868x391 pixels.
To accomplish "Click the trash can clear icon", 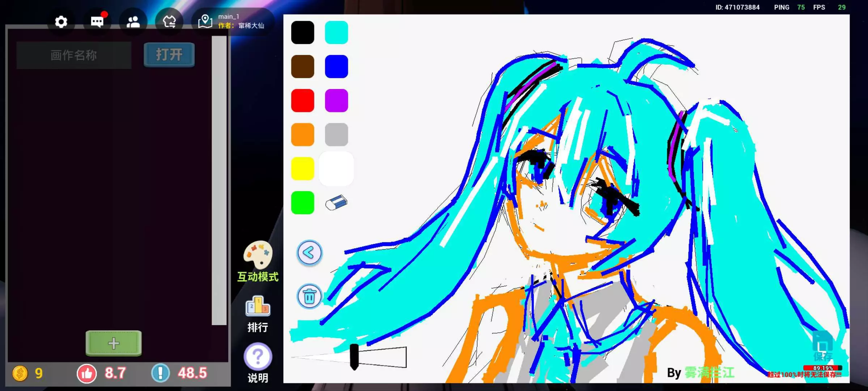I will click(x=309, y=297).
